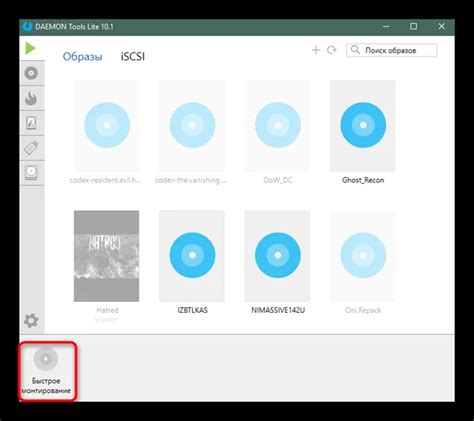Viewport: 474px width, 421px height.
Task: Select the codex-resident.evil image thumbnail
Action: [x=106, y=126]
